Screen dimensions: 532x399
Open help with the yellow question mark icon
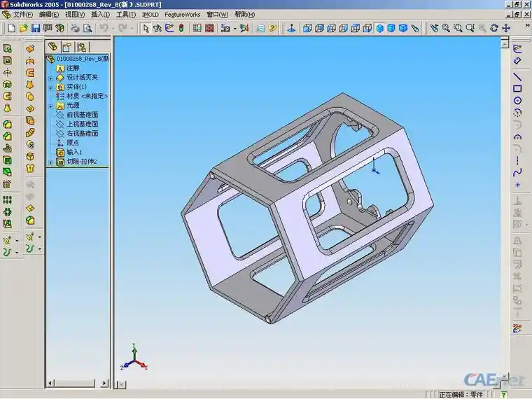coord(272,28)
